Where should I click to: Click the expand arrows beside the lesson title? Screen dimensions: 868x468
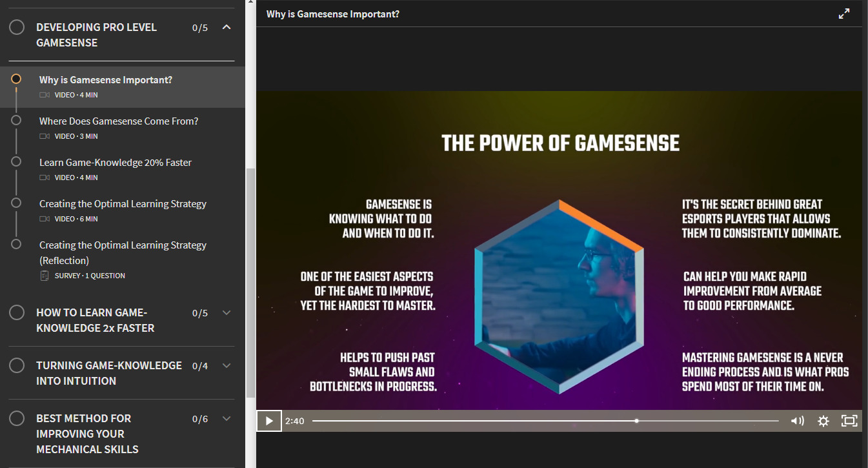844,12
